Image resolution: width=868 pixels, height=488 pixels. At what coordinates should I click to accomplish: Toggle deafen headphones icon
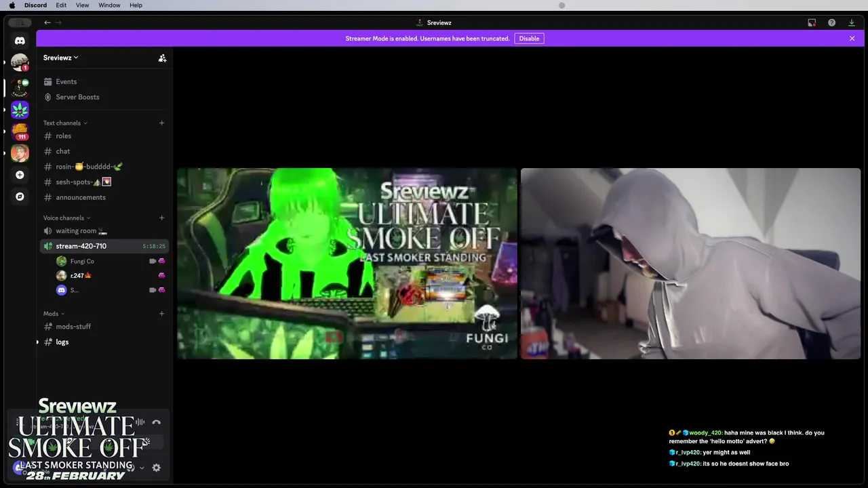130,468
